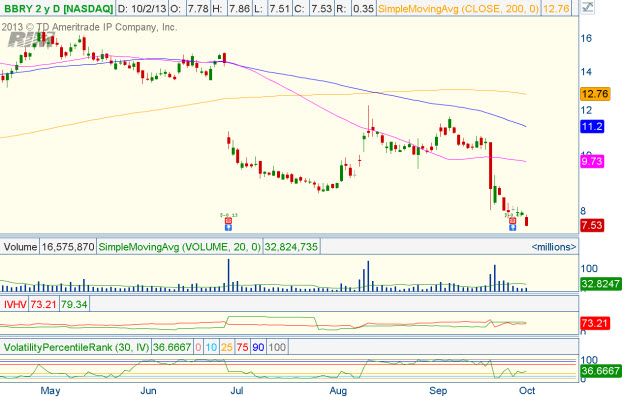
Task: Click the volume value 16,575,870
Action: (x=68, y=247)
